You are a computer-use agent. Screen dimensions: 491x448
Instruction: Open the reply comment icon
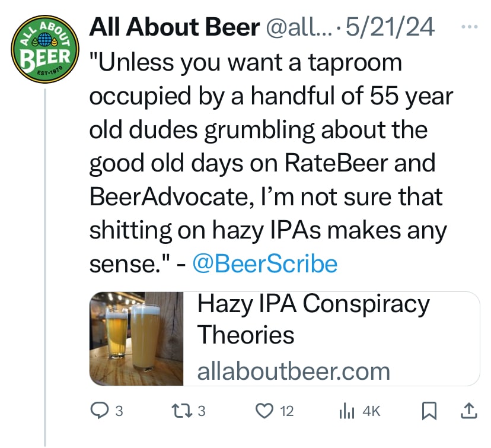coord(99,411)
